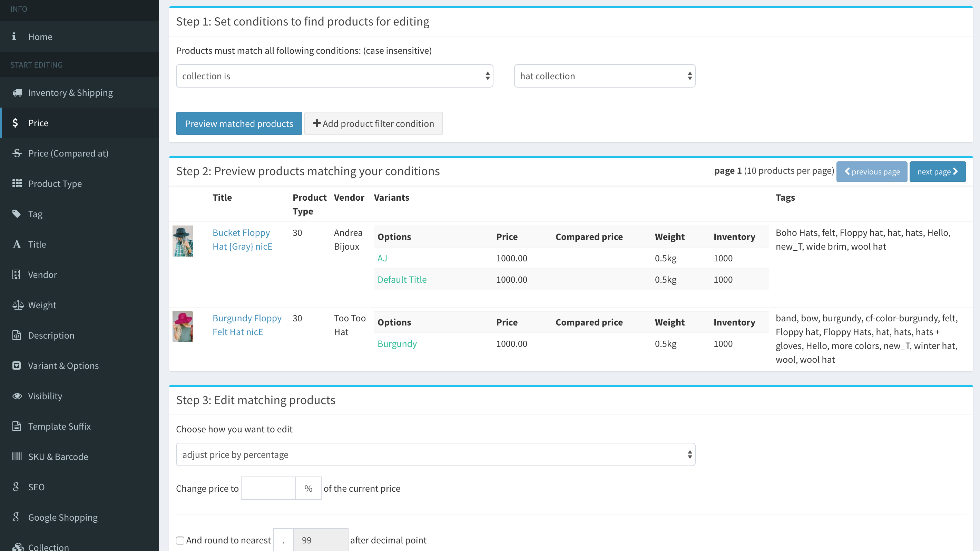Viewport: 980px width, 551px height.
Task: Click the eye icon for Visibility
Action: [x=17, y=396]
